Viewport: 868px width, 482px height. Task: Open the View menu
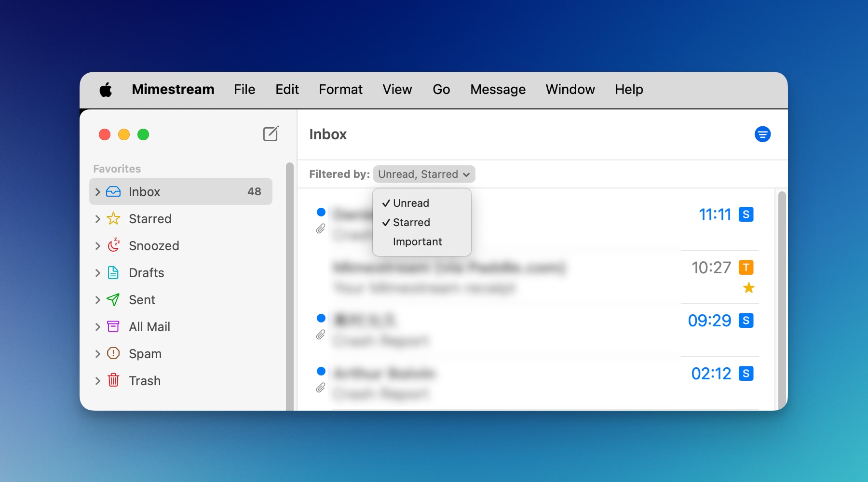tap(397, 89)
